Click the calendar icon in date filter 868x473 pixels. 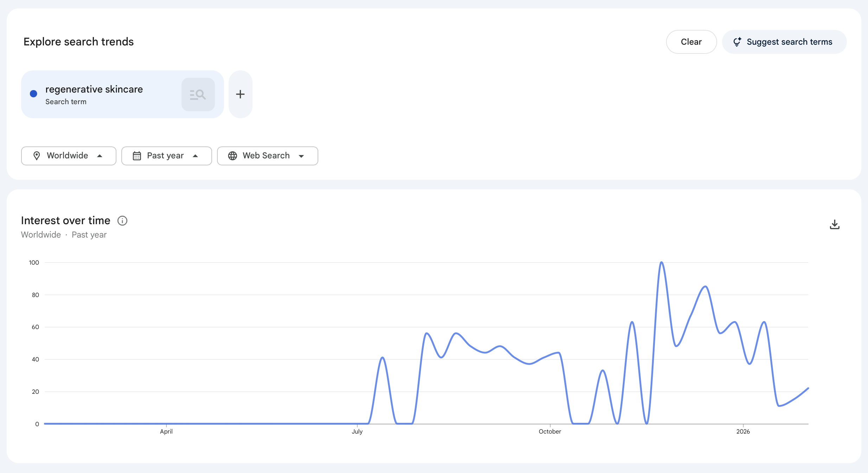137,156
